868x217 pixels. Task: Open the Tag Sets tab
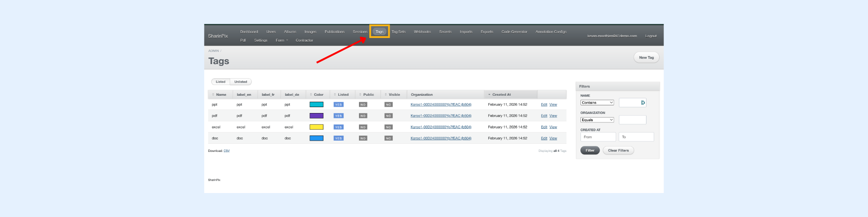(398, 32)
